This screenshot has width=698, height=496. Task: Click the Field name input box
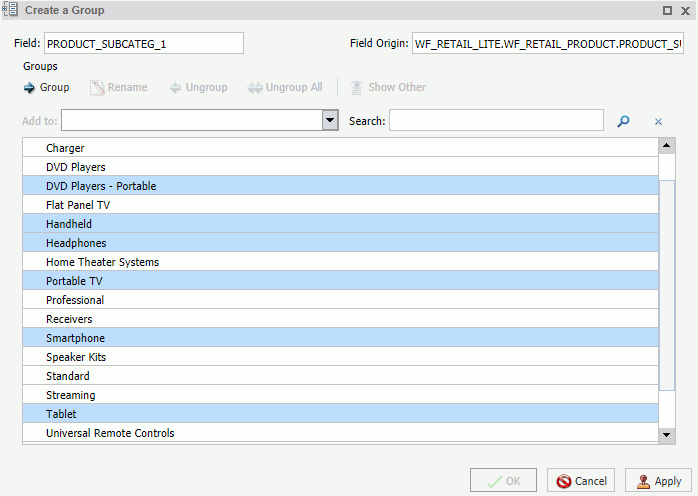coord(144,43)
